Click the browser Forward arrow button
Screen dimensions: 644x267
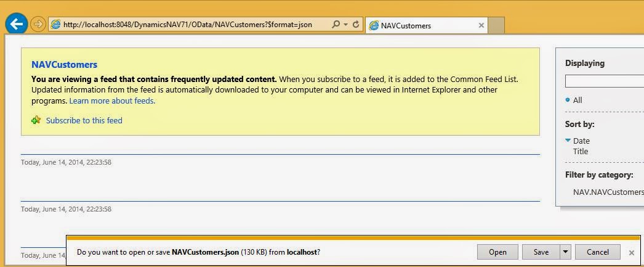click(38, 25)
